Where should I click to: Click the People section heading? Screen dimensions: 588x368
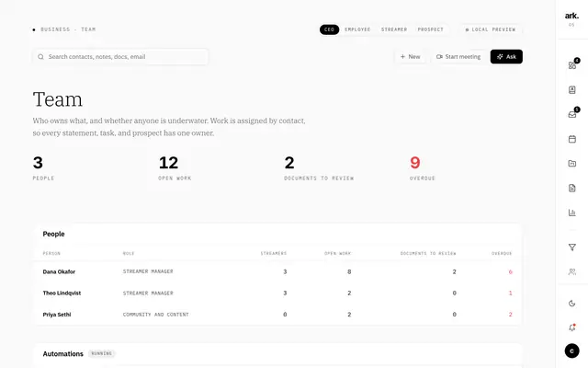[x=53, y=234]
